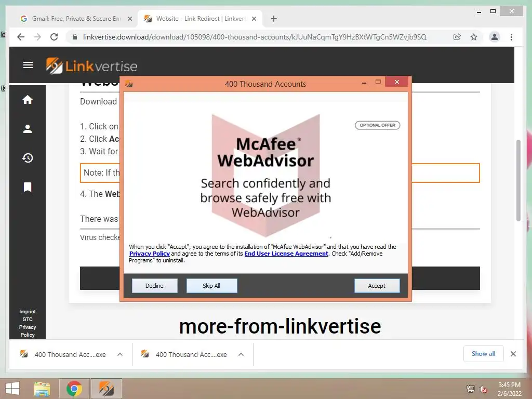Open Chrome three-dot menu
The width and height of the screenshot is (532, 399).
(x=511, y=37)
